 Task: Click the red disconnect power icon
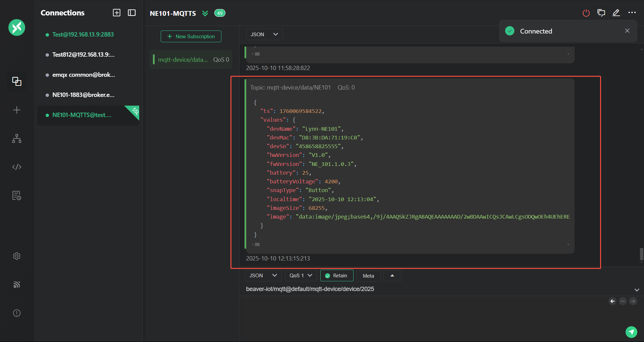[586, 13]
